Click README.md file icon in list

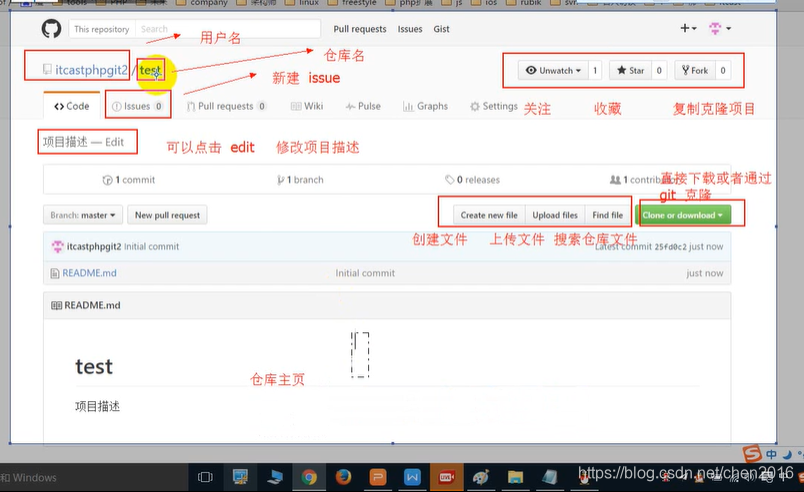tap(54, 273)
